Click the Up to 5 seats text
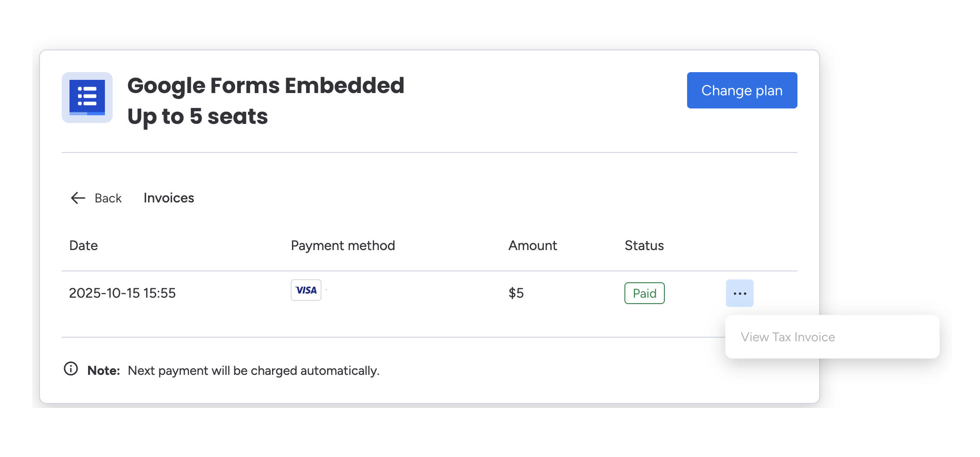 click(x=198, y=117)
